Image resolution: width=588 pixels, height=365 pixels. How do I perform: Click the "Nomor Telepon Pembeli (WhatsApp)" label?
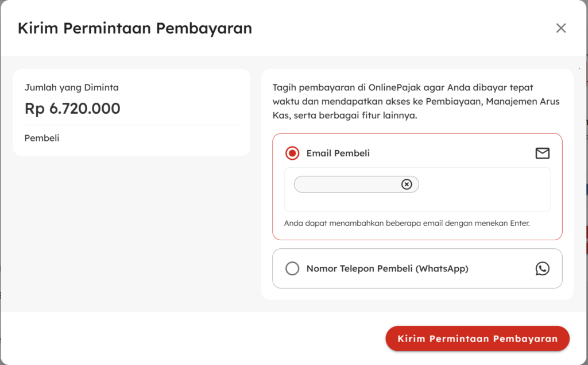[x=387, y=268]
